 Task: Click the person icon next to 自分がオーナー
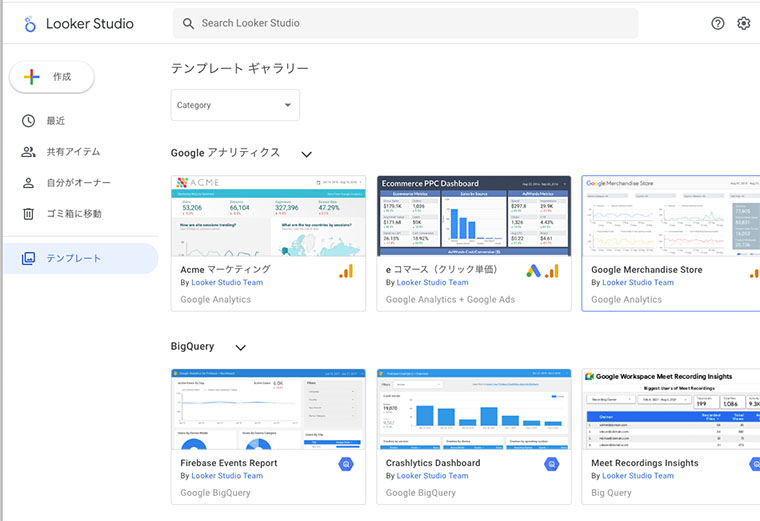click(29, 183)
